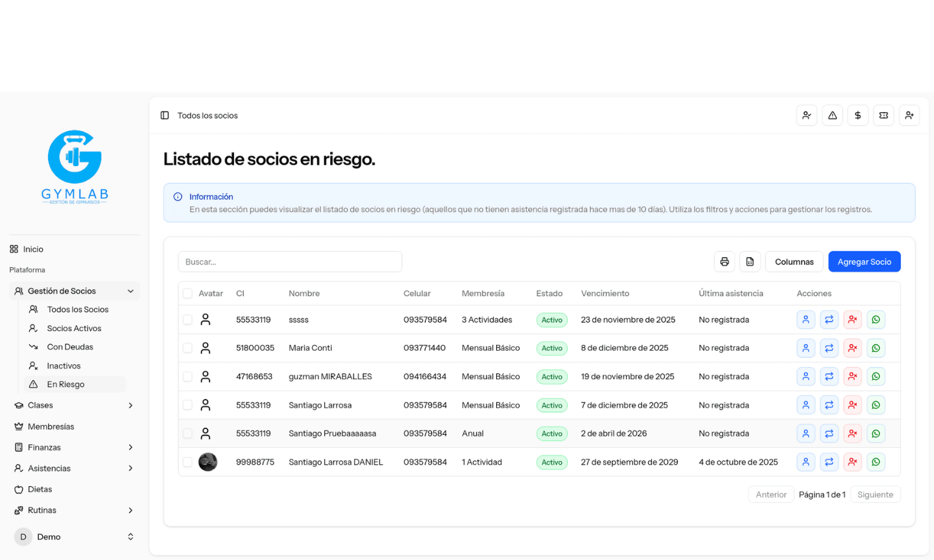Click the red remove-user icon for sssss

click(852, 320)
